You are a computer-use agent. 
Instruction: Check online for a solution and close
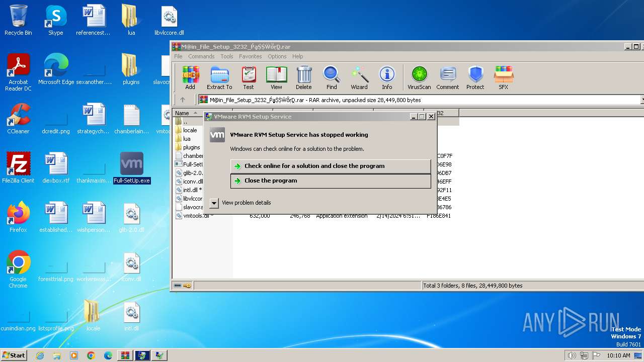331,166
